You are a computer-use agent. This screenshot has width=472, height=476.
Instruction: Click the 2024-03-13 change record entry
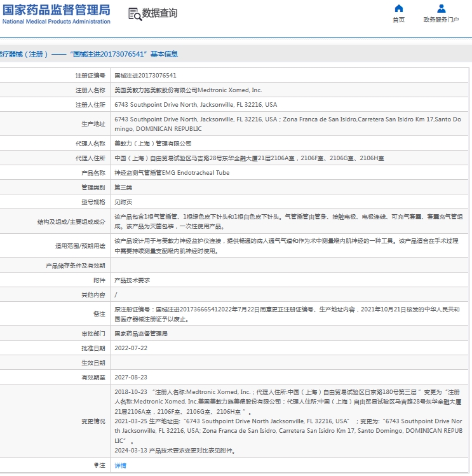[x=175, y=451]
